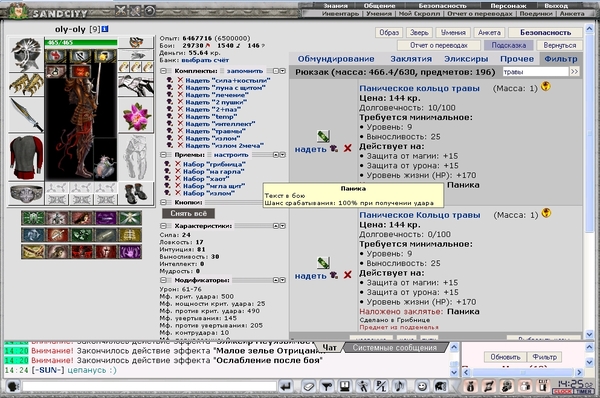The image size is (600, 398).
Task: Click the backpack filter text field
Action: [535, 72]
